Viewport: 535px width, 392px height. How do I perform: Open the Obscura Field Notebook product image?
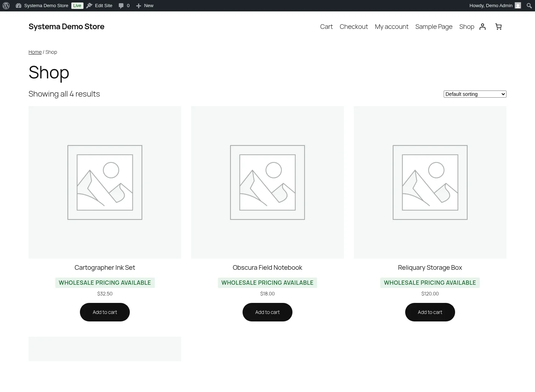point(267,182)
